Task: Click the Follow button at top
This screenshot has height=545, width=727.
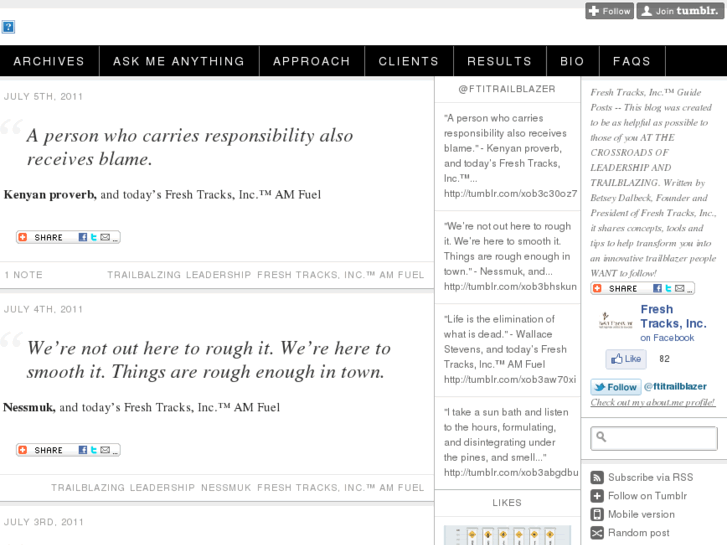Action: click(x=610, y=11)
